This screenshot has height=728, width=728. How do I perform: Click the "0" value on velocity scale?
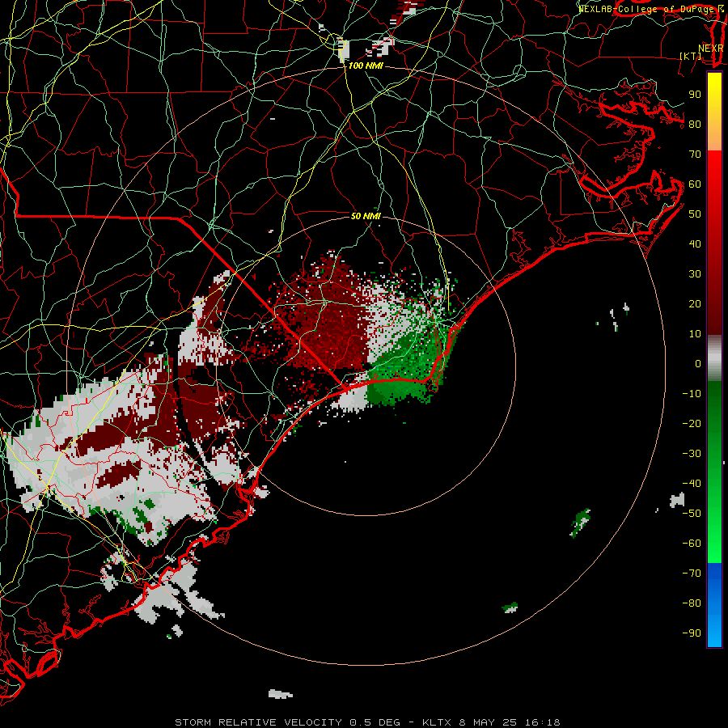coord(698,364)
